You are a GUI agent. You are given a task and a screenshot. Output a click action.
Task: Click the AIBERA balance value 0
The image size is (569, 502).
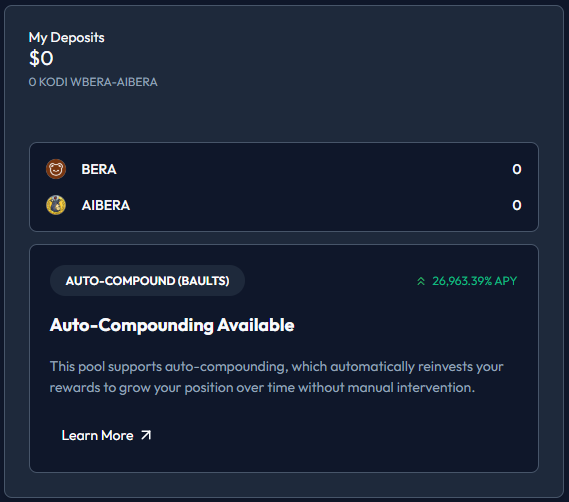pyautogui.click(x=517, y=205)
